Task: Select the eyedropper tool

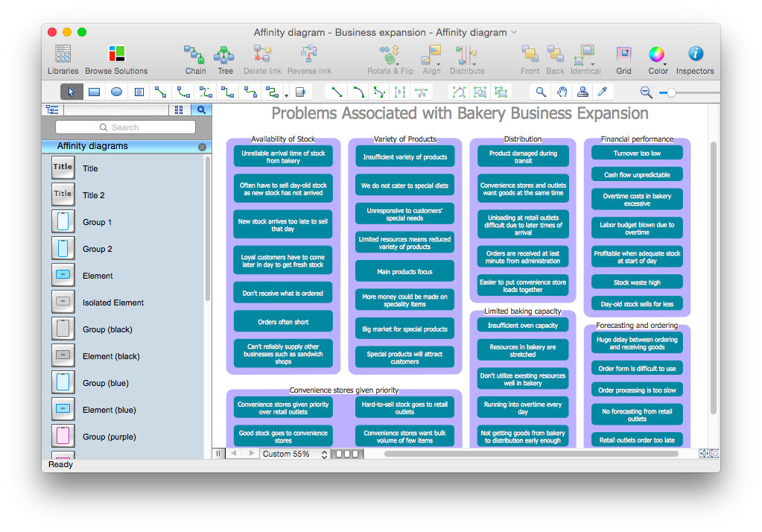Action: pos(603,92)
